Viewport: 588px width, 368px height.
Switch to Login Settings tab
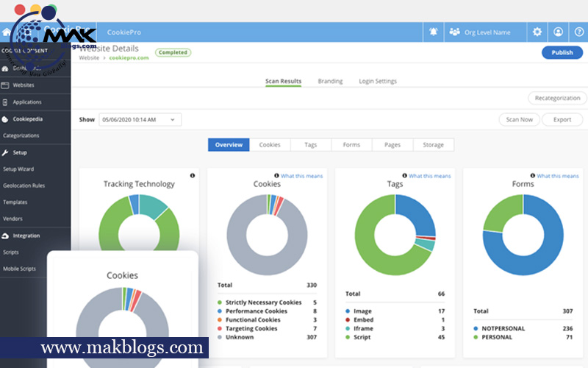pos(378,81)
